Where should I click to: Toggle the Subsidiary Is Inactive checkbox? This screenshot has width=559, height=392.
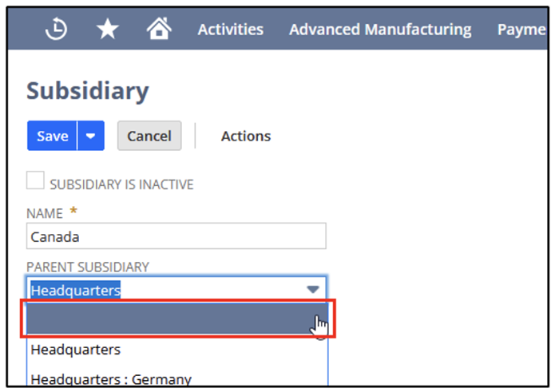click(35, 181)
